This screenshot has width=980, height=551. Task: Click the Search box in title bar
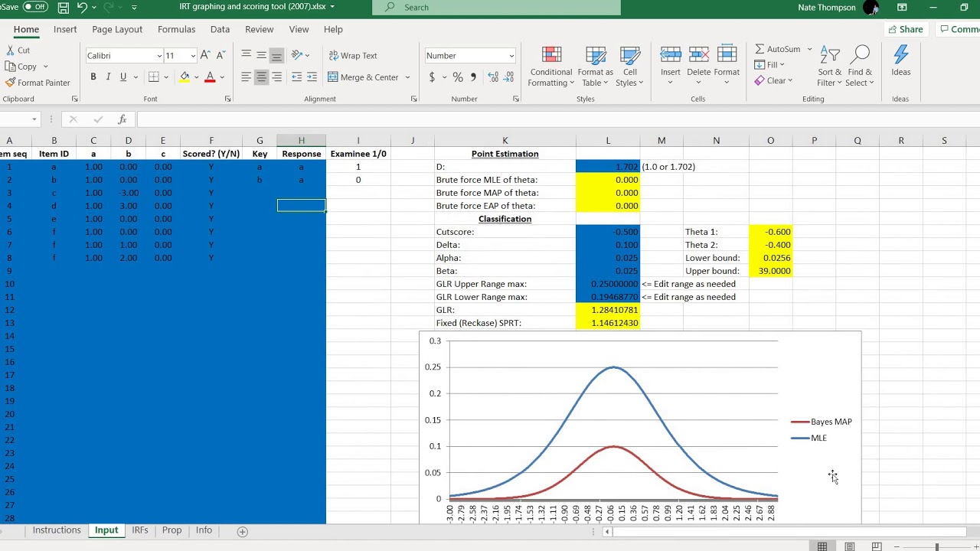pos(496,8)
